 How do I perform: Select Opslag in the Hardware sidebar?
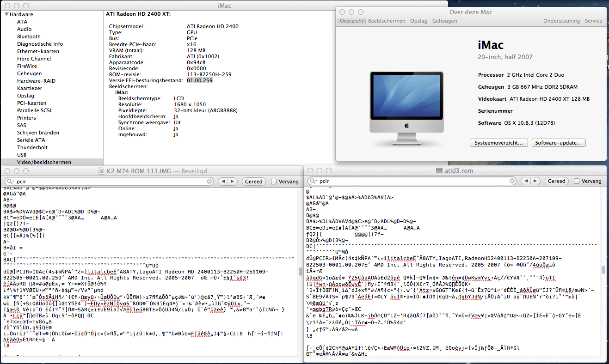[x=25, y=96]
